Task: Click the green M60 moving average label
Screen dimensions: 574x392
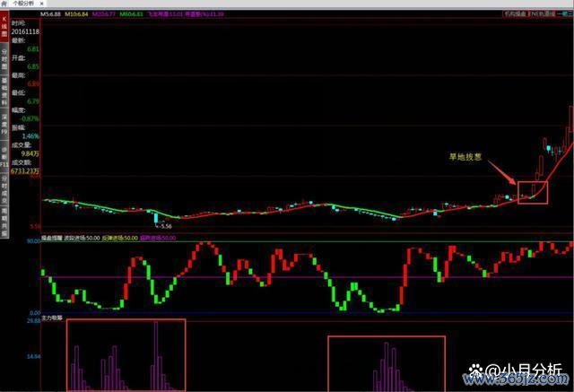Action: 132,14
